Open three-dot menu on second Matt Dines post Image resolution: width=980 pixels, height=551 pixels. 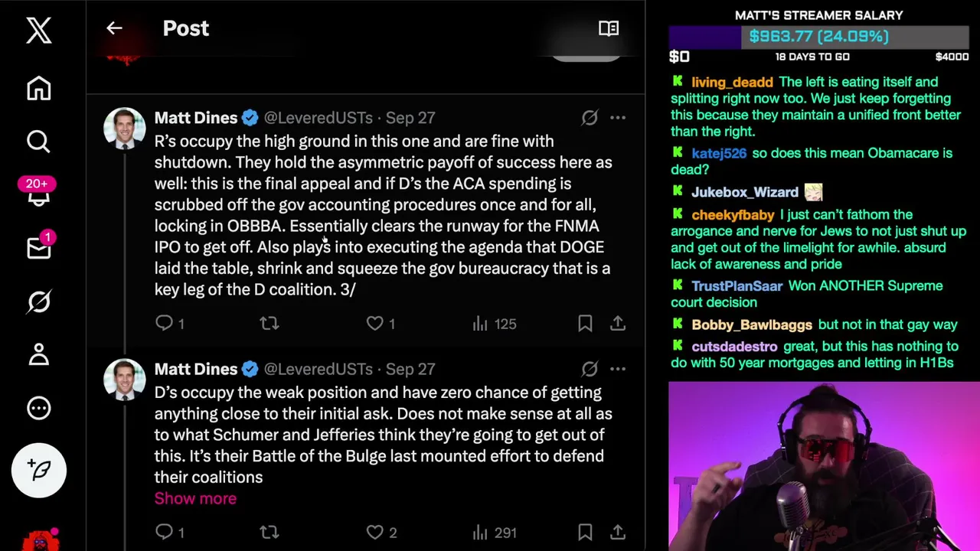tap(618, 369)
